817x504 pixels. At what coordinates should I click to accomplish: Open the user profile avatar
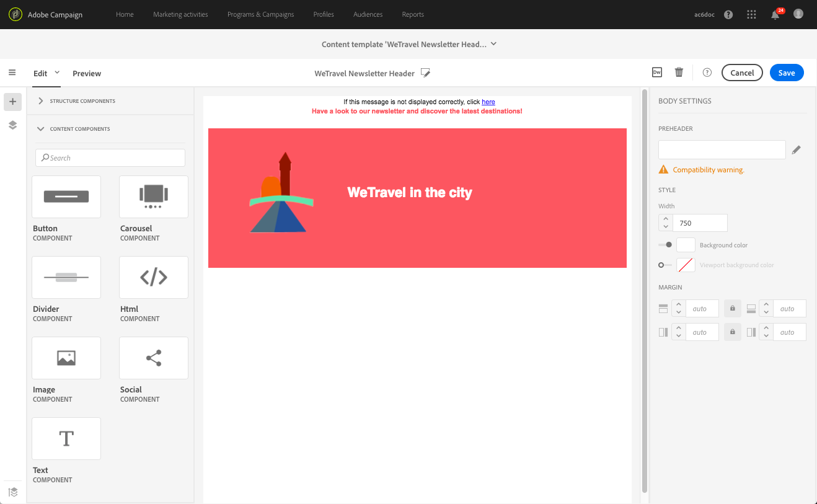798,14
